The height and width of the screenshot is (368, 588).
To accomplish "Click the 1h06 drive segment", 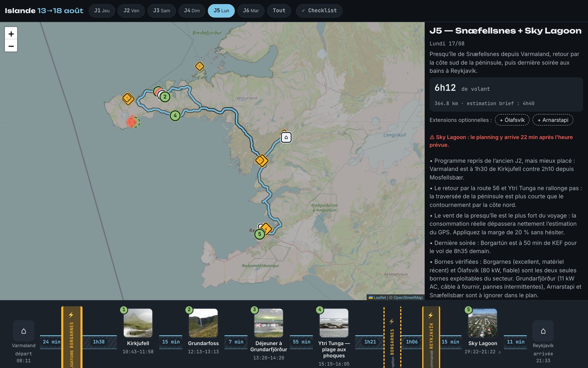I will point(412,342).
